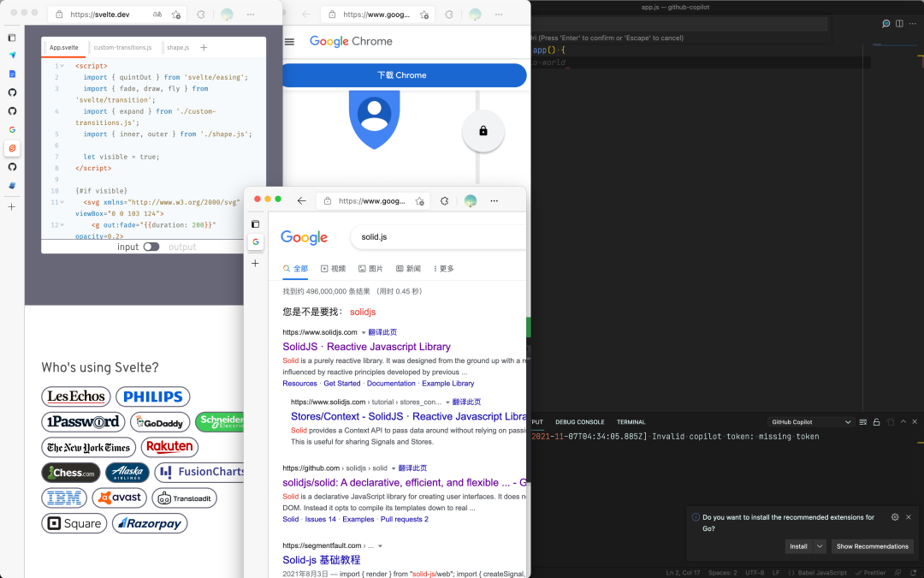Open hamburger menu on Google Chrome page
924x578 pixels.
(289, 41)
